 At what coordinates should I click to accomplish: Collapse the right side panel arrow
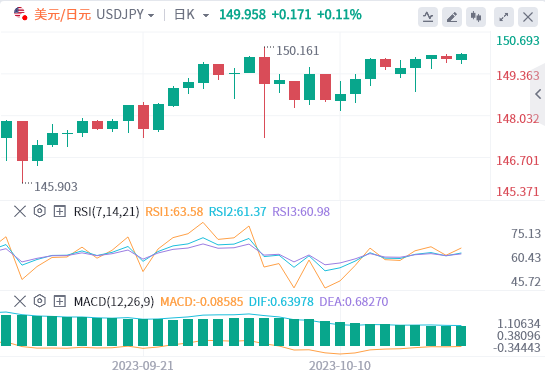click(538, 94)
